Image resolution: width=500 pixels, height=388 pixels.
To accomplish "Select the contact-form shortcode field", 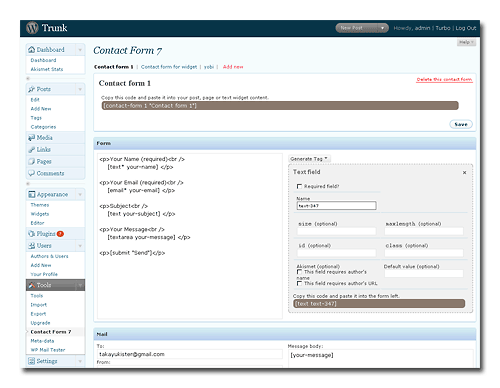I will click(280, 106).
